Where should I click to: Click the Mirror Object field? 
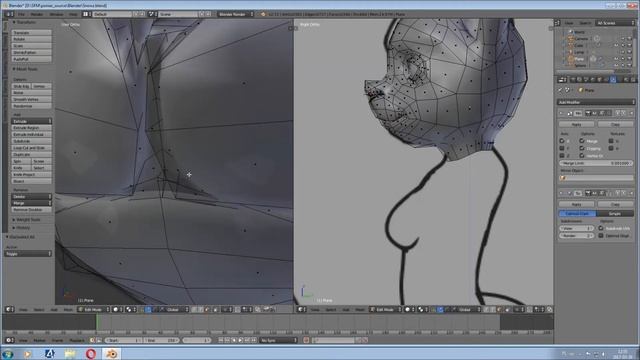pos(596,178)
